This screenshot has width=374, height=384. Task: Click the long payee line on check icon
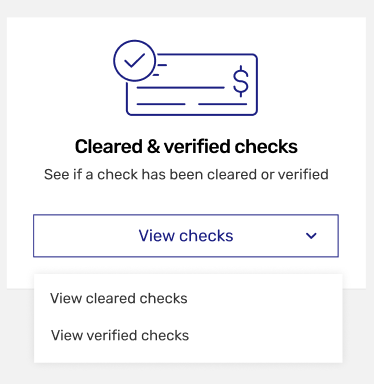pos(181,88)
